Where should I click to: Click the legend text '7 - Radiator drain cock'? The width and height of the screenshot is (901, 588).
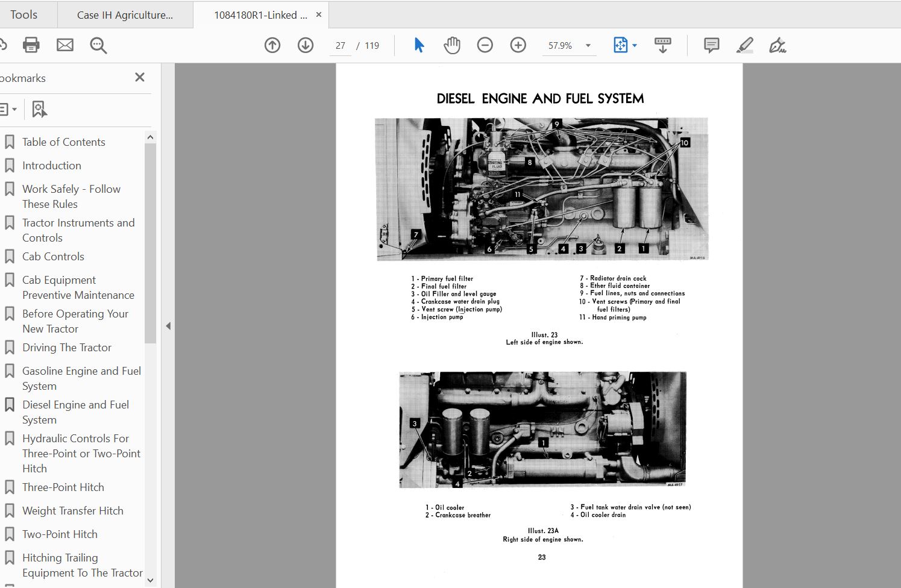[x=613, y=278]
